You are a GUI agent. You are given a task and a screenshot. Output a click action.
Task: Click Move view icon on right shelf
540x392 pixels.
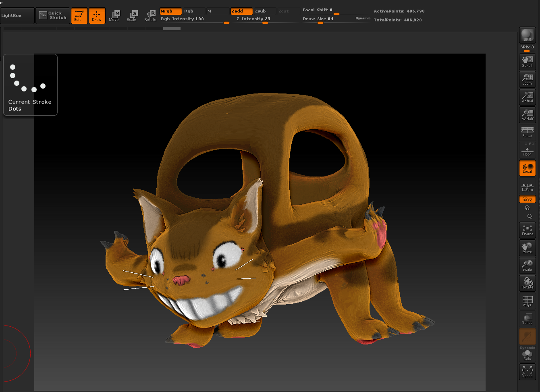(527, 248)
